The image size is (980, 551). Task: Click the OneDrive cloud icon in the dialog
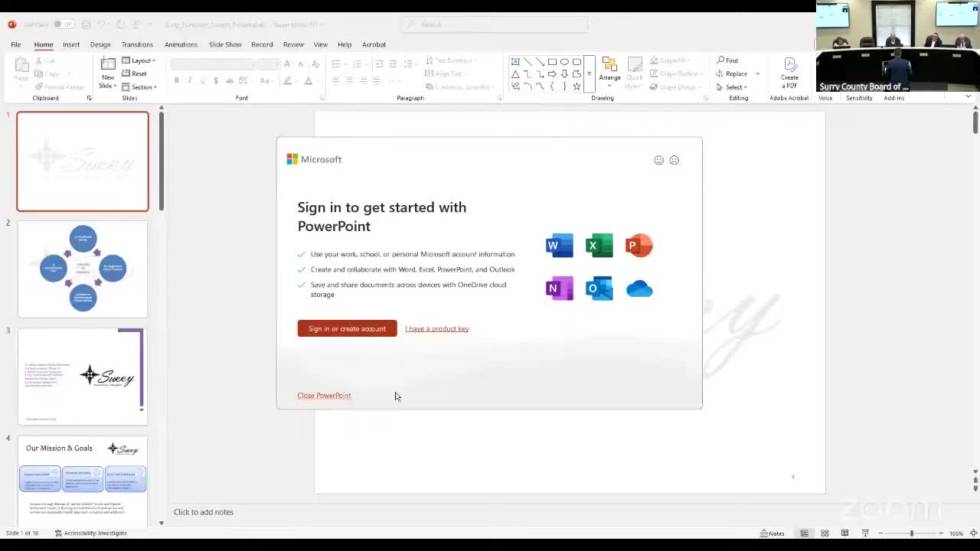(x=639, y=289)
